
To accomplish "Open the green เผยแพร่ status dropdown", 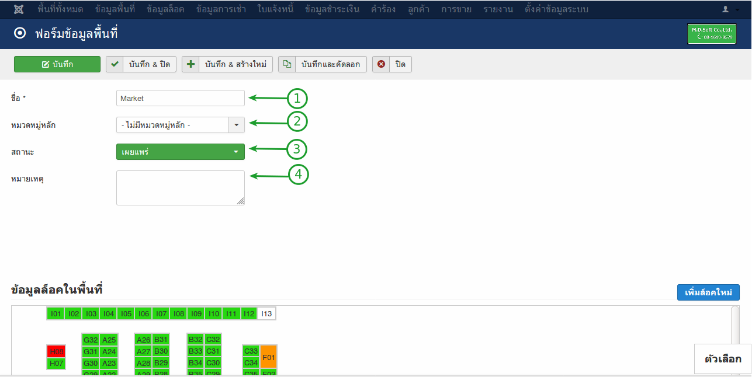I will pyautogui.click(x=180, y=152).
